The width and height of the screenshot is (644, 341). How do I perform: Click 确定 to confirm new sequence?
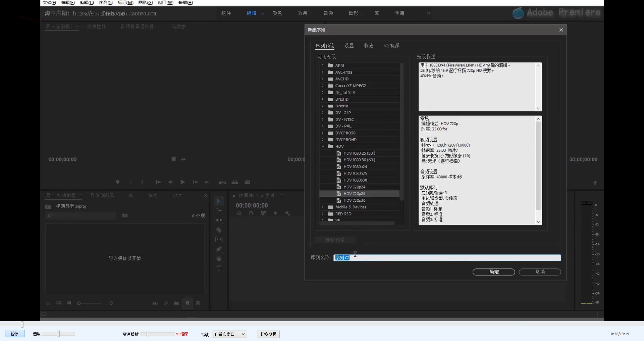(494, 272)
